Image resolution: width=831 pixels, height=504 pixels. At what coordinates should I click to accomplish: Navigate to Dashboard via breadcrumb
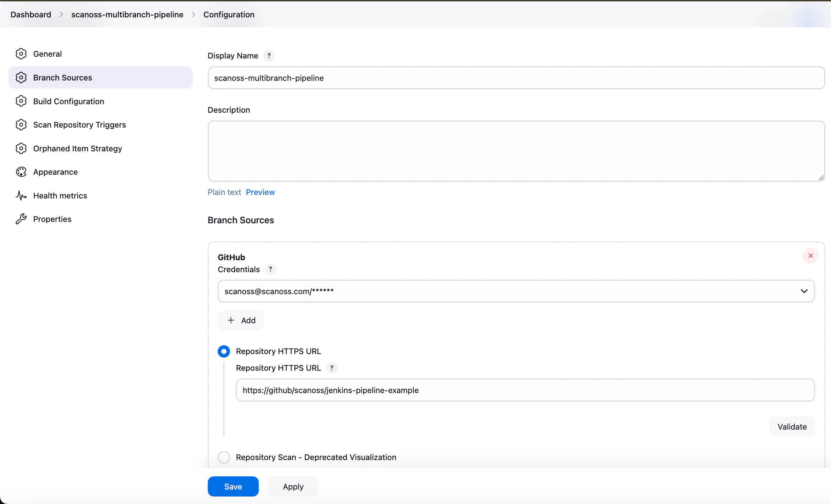click(30, 15)
